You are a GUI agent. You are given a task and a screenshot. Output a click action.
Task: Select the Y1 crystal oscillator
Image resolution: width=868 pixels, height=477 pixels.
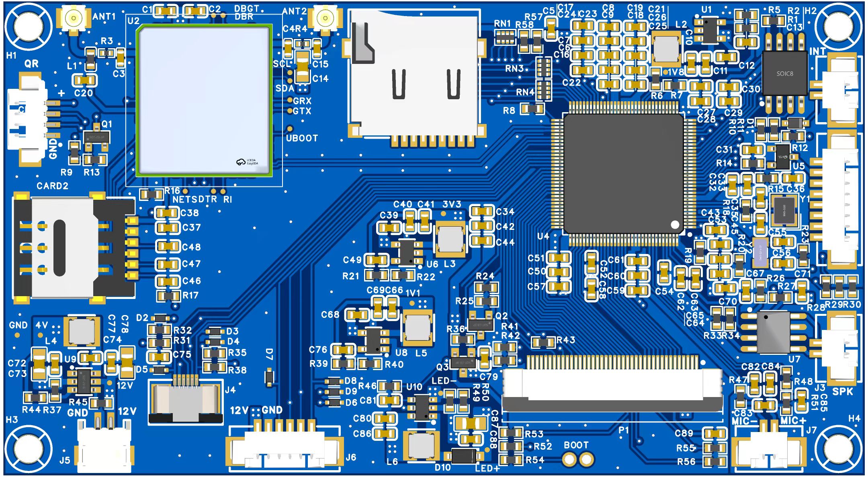(x=784, y=211)
